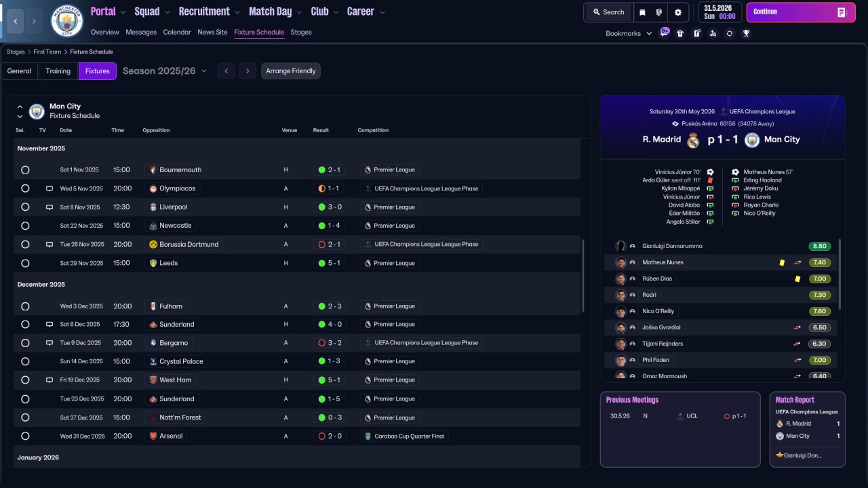Click Joško Gvardiol substitution arrows icon

click(797, 327)
